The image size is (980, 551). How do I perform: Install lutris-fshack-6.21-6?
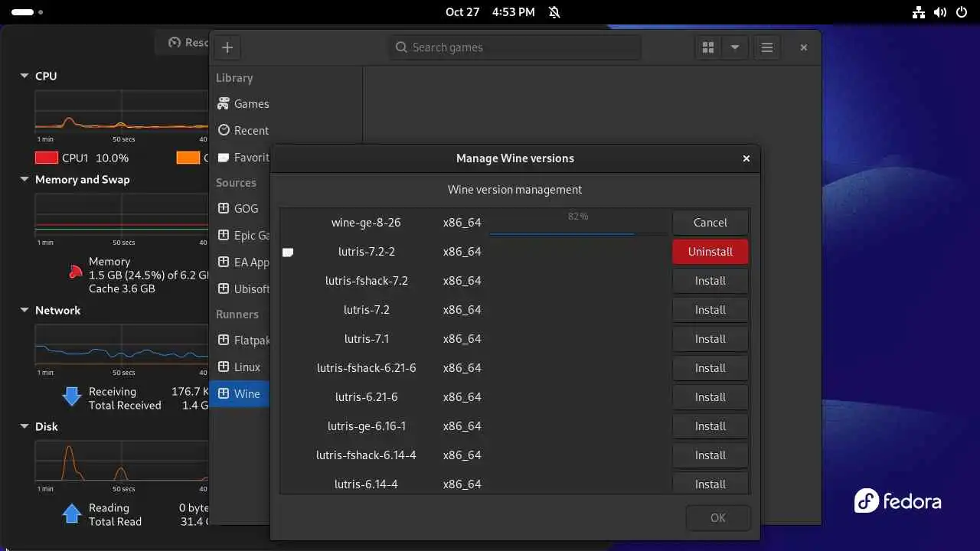[710, 368]
